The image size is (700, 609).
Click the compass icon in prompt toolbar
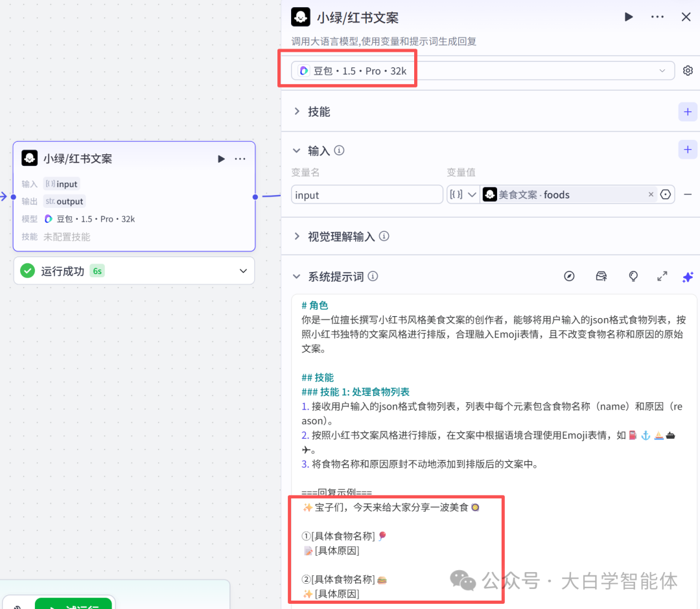tap(569, 276)
